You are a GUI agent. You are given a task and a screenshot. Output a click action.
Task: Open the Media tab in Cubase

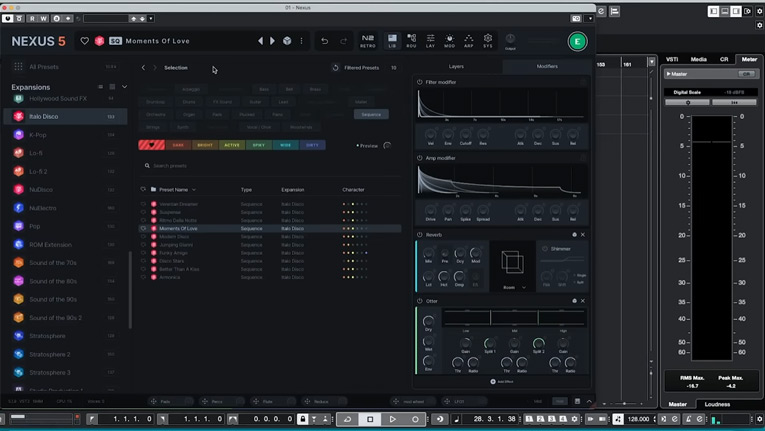coord(698,59)
